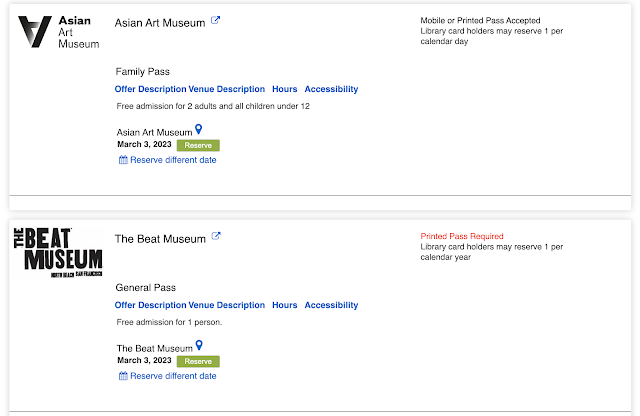Screen dimensions: 640x416
Task: Open Offer Description for The Beat Museum
Action: click(x=150, y=305)
